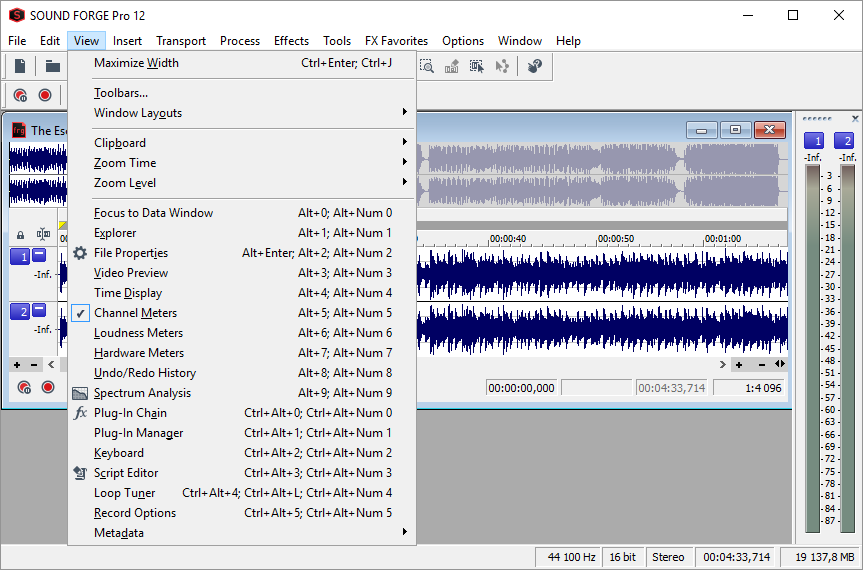Image resolution: width=863 pixels, height=570 pixels.
Task: Select the Envelope tool icon
Action: point(502,66)
